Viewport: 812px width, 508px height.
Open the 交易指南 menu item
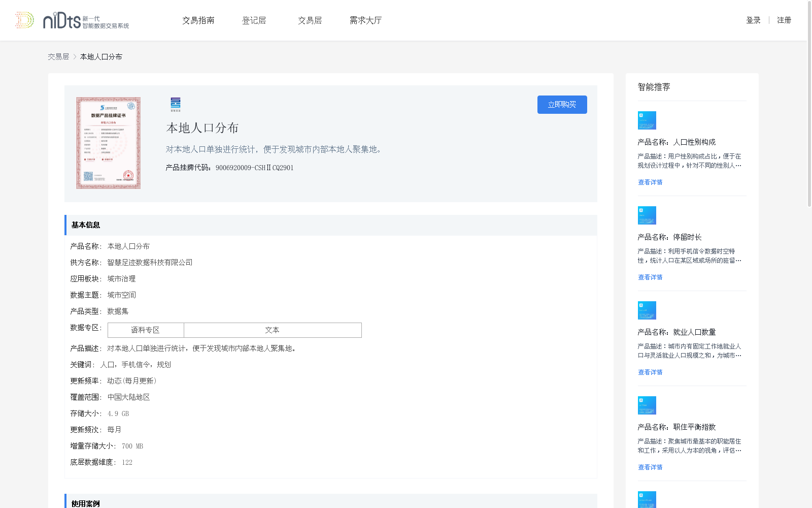pos(198,20)
